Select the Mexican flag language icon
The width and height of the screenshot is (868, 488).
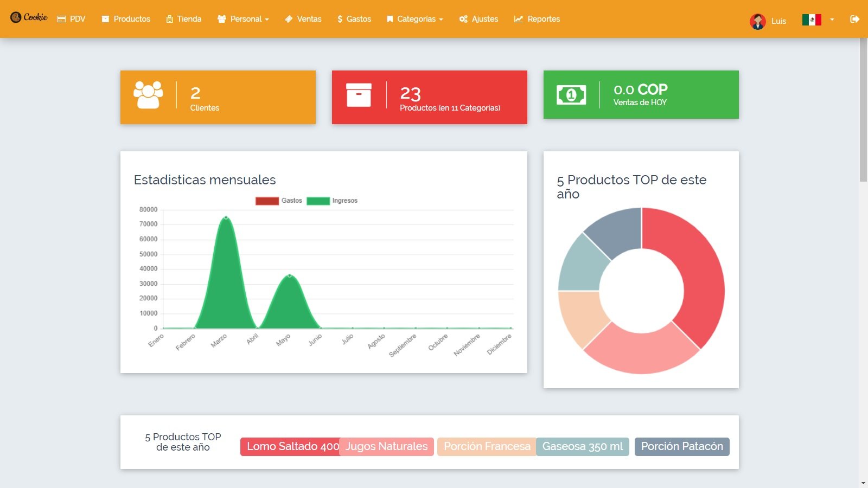click(812, 20)
